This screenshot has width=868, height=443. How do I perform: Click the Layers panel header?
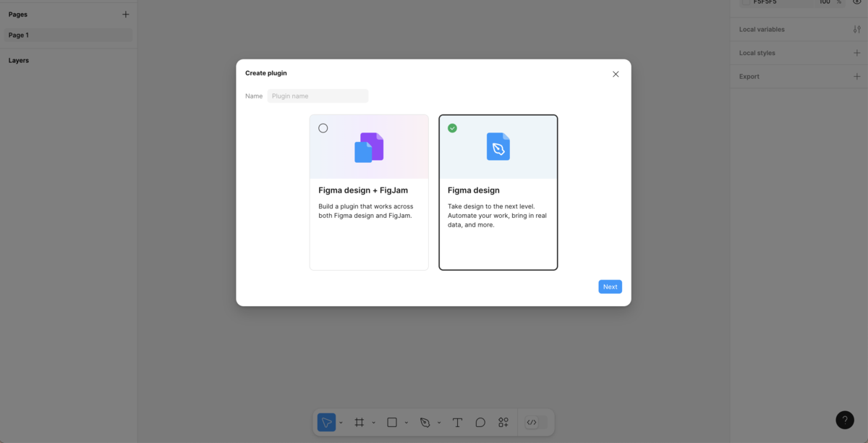pos(19,60)
